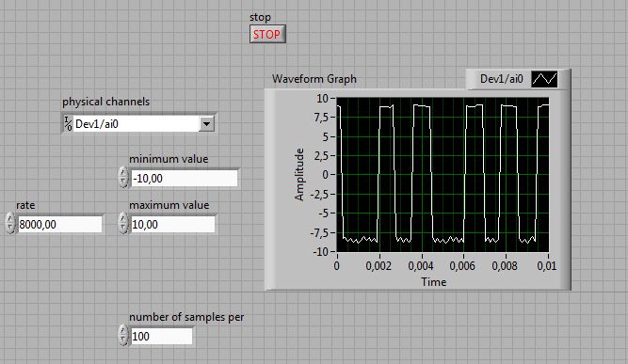Image resolution: width=628 pixels, height=364 pixels.
Task: Click the Waveform Graph title label
Action: click(x=314, y=79)
